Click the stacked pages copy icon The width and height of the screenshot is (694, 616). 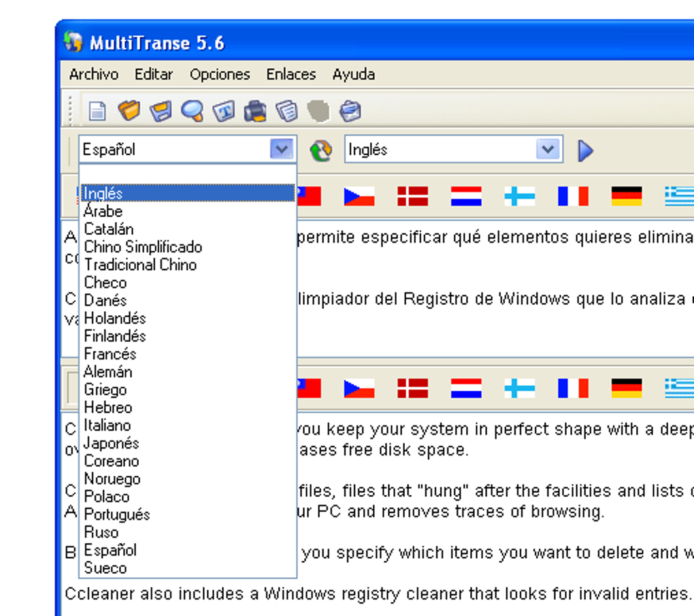click(287, 111)
